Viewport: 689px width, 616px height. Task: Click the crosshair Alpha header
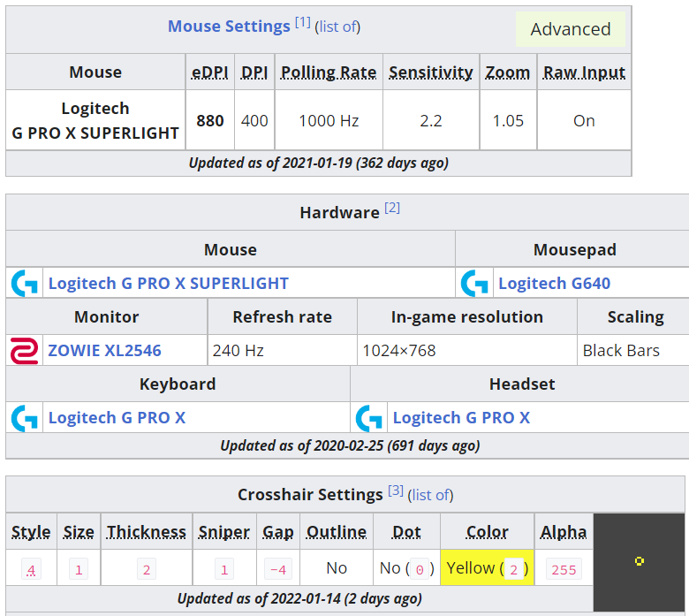[x=564, y=532]
